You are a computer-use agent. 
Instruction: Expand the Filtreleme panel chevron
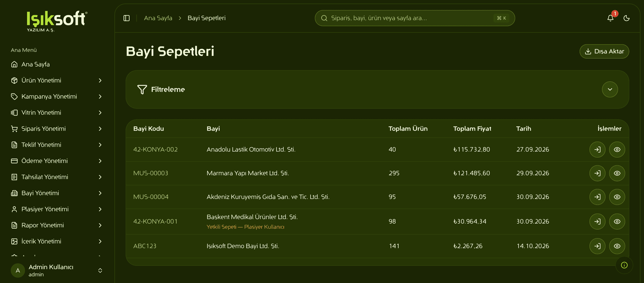pos(610,89)
